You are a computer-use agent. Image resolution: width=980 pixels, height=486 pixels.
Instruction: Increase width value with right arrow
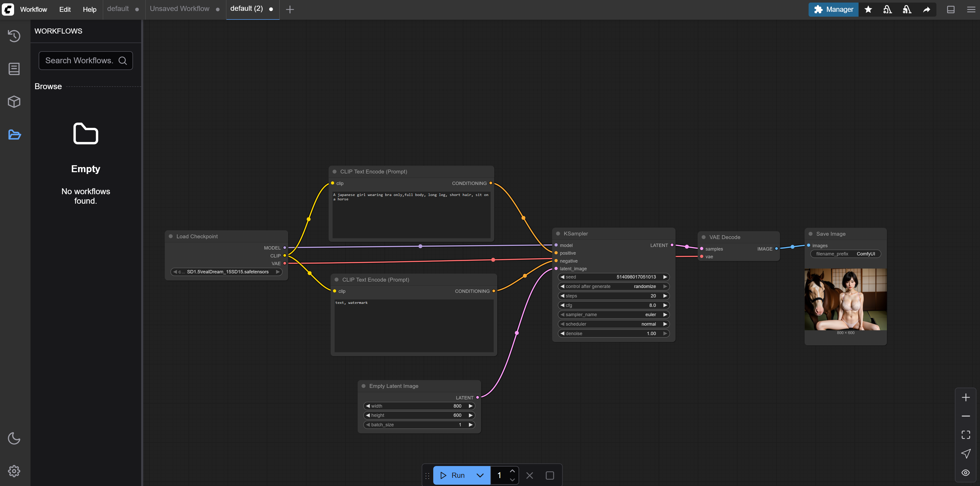471,406
